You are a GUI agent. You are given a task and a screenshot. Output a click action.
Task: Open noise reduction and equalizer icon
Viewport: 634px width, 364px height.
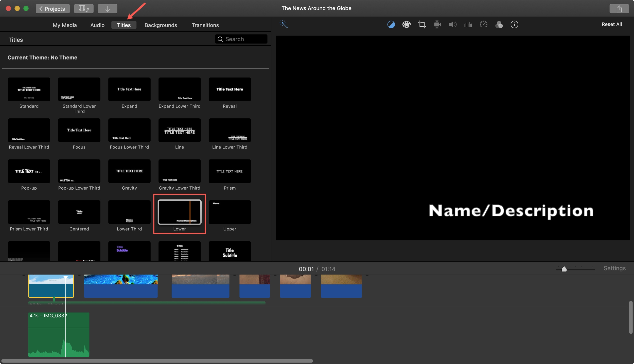468,24
